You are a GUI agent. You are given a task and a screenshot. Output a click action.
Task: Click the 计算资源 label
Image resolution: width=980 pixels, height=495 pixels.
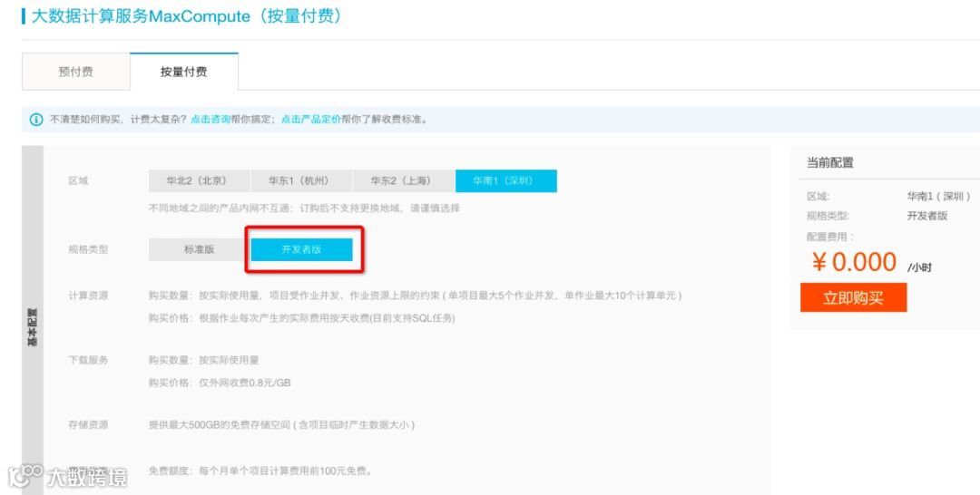tap(88, 296)
